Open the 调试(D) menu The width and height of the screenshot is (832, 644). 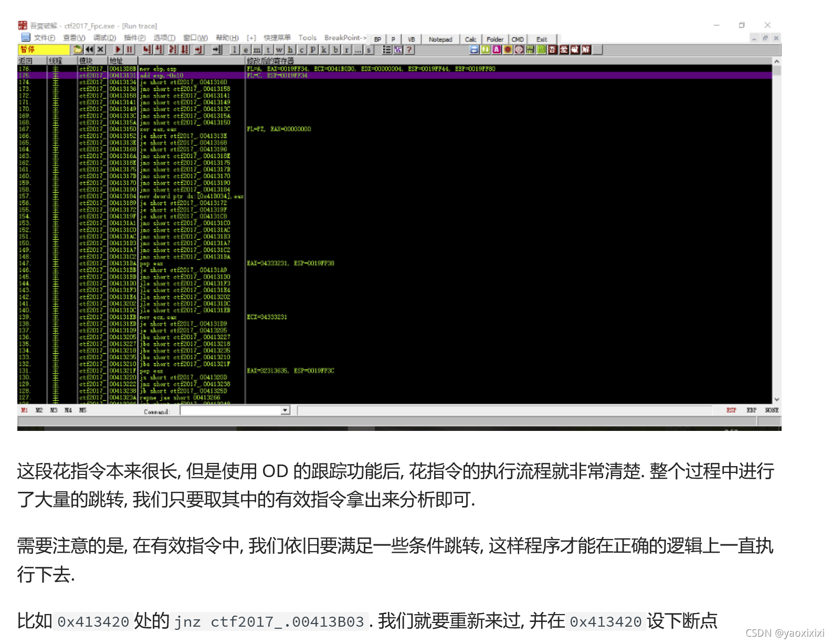[x=104, y=38]
